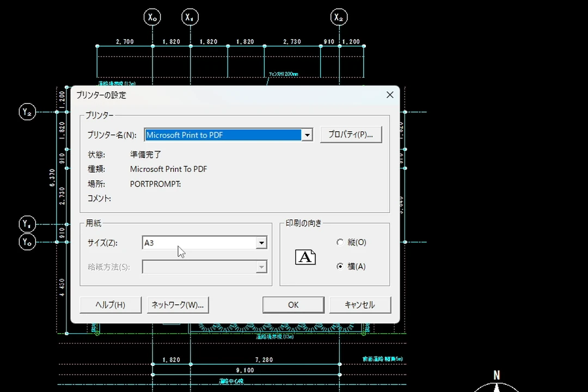Screen dimensions: 588x392
Task: Click the Y2 grid marker in drawing
Action: click(27, 112)
